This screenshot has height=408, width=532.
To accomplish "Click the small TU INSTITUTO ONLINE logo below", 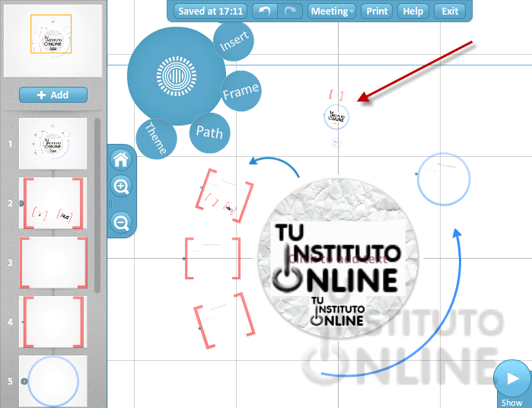I will tap(337, 311).
